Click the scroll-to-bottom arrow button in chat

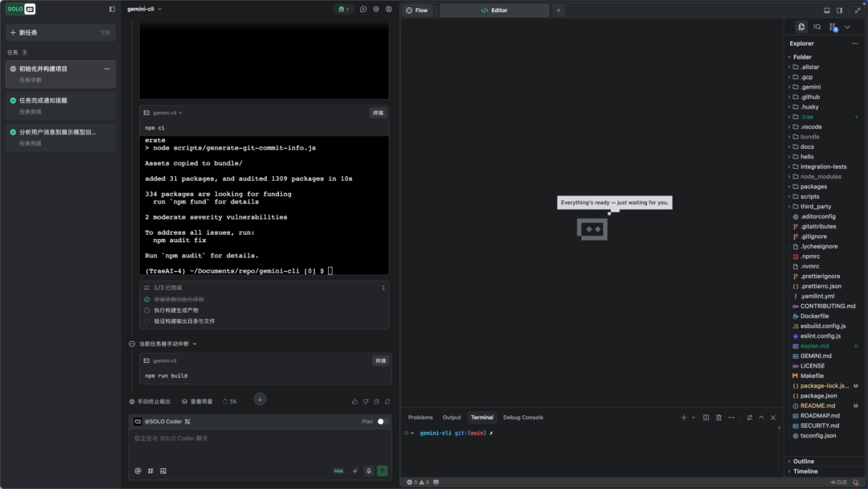260,399
